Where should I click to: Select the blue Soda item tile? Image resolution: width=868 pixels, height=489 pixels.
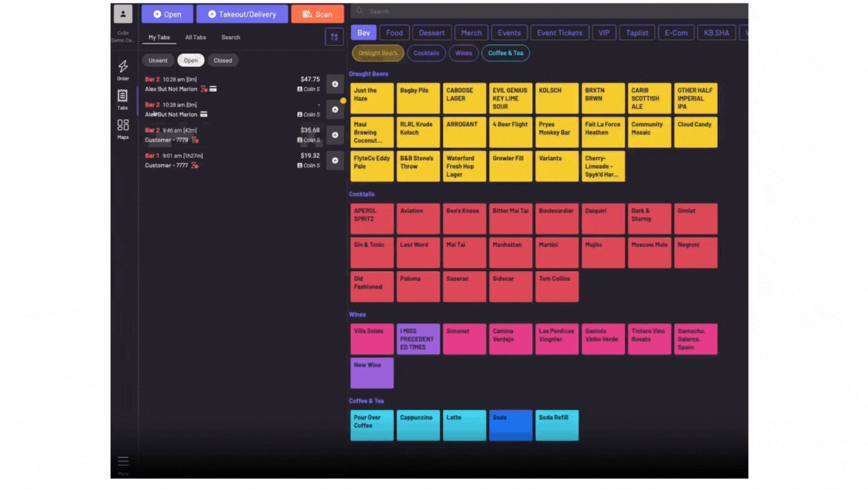tap(510, 425)
